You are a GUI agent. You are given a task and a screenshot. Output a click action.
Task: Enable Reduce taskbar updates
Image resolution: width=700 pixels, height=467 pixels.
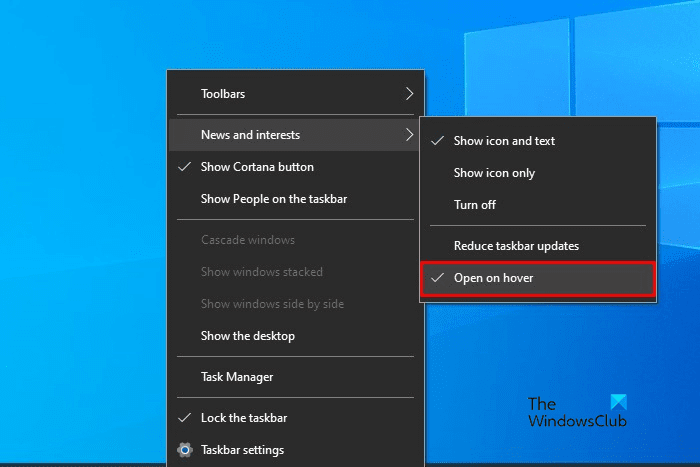click(x=538, y=246)
